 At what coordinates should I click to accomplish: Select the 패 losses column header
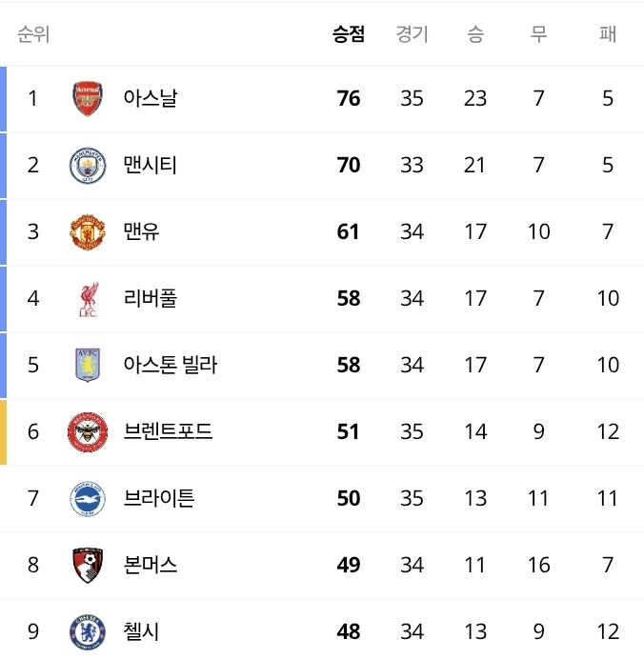point(608,34)
